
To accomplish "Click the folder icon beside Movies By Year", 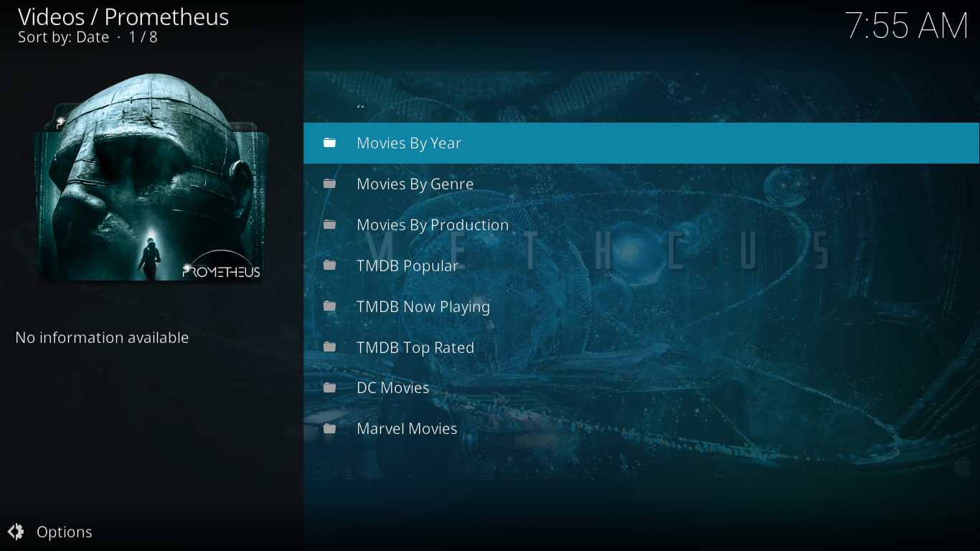I will pos(329,143).
